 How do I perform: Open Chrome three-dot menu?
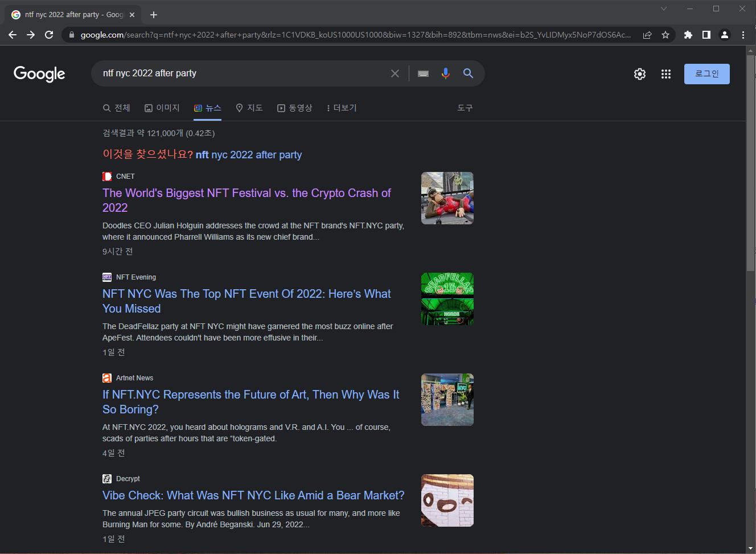click(743, 35)
